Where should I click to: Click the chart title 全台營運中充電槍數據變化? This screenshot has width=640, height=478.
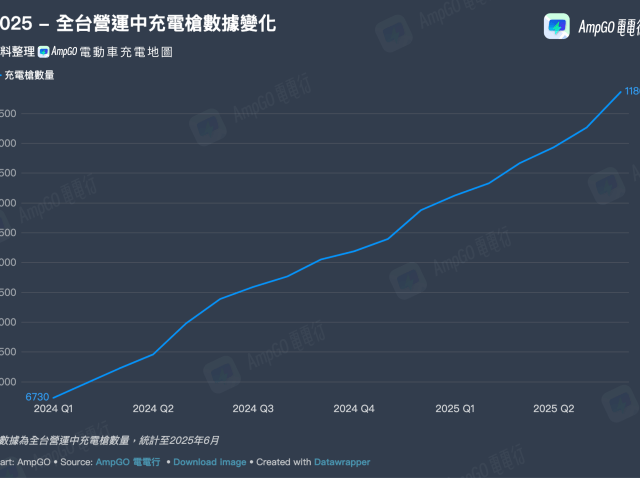pos(166,23)
